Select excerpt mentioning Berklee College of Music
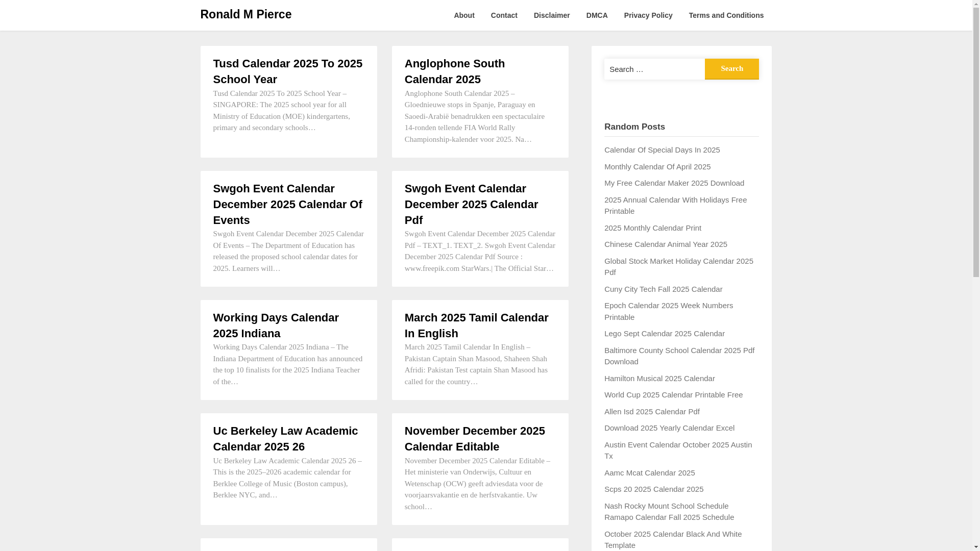 [287, 478]
